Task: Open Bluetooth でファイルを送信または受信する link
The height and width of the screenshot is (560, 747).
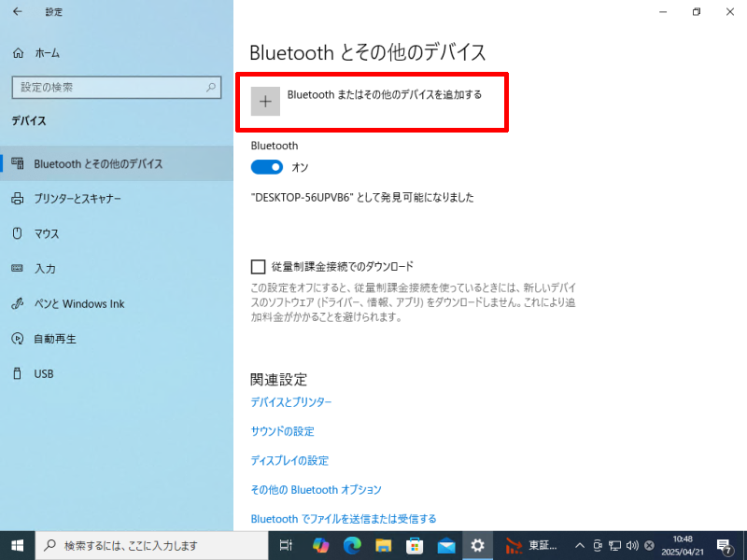Action: (344, 519)
